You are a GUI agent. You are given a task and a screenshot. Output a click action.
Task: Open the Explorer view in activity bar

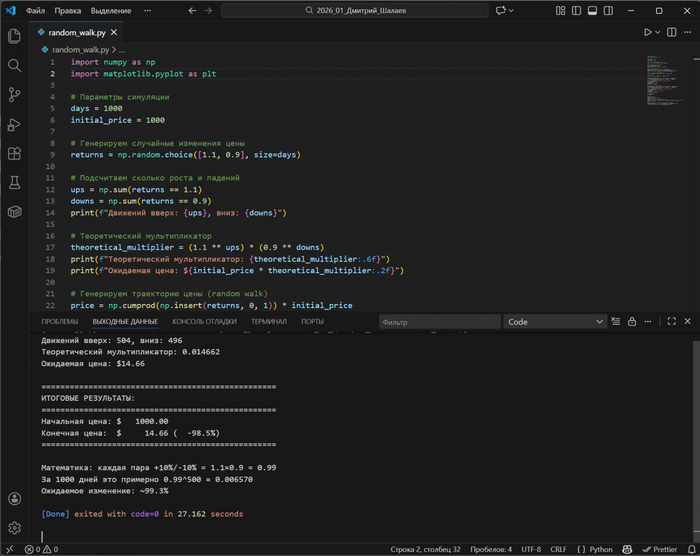14,36
